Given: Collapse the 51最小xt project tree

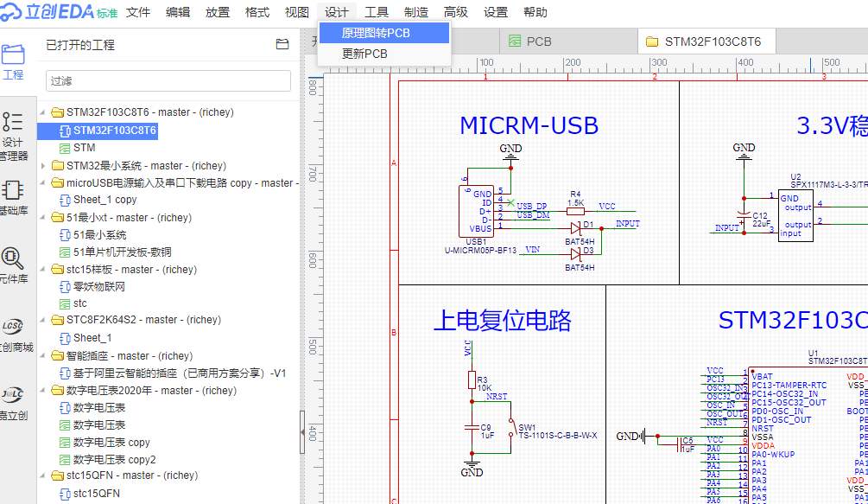Looking at the screenshot, I should coord(43,218).
